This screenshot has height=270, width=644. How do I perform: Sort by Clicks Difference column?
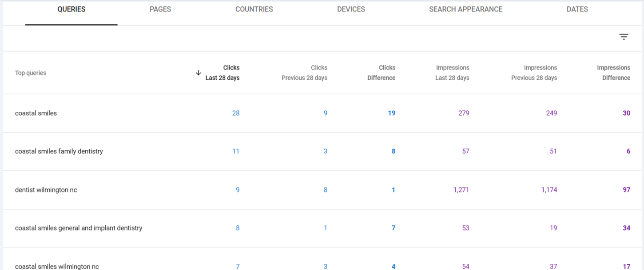[382, 73]
